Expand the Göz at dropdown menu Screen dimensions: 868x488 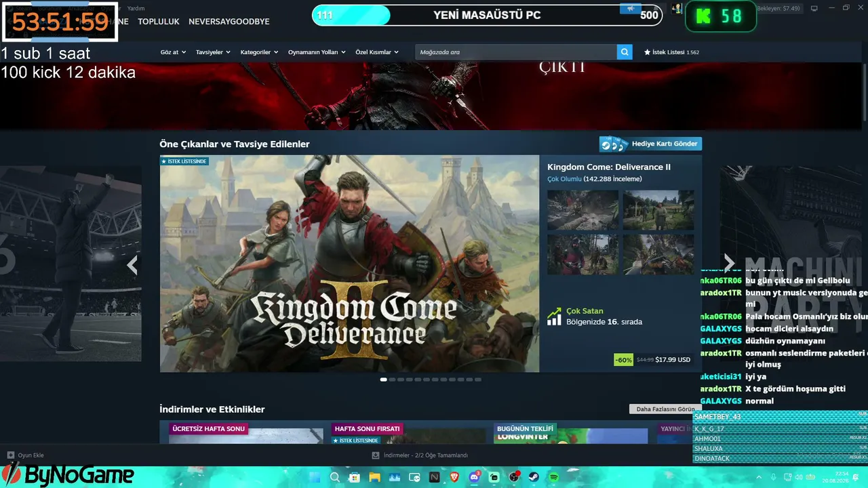pyautogui.click(x=174, y=52)
